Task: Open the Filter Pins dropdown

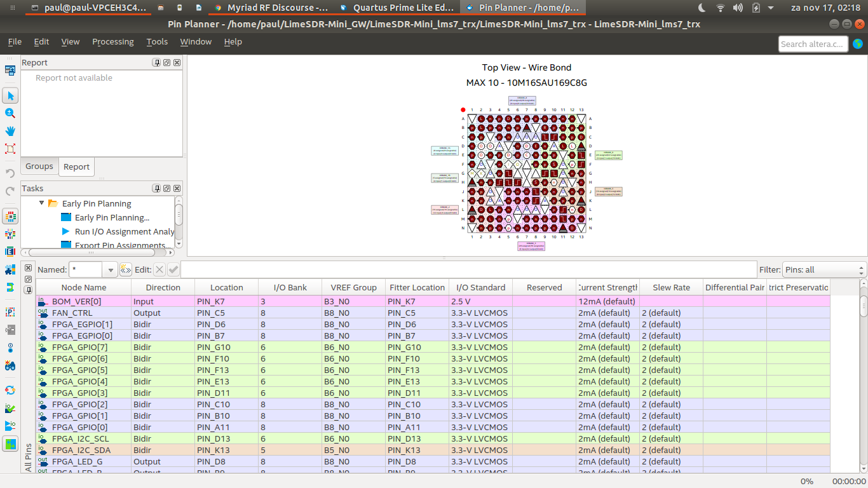Action: point(824,270)
